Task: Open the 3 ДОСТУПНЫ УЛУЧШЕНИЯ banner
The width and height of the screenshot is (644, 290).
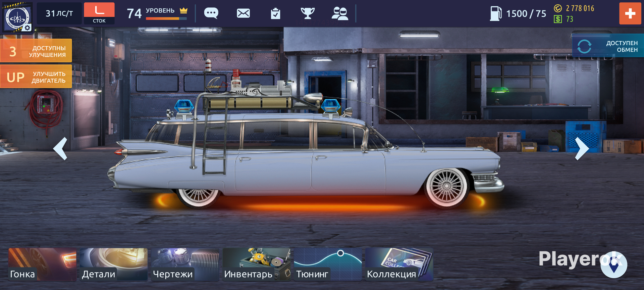Action: [36, 51]
